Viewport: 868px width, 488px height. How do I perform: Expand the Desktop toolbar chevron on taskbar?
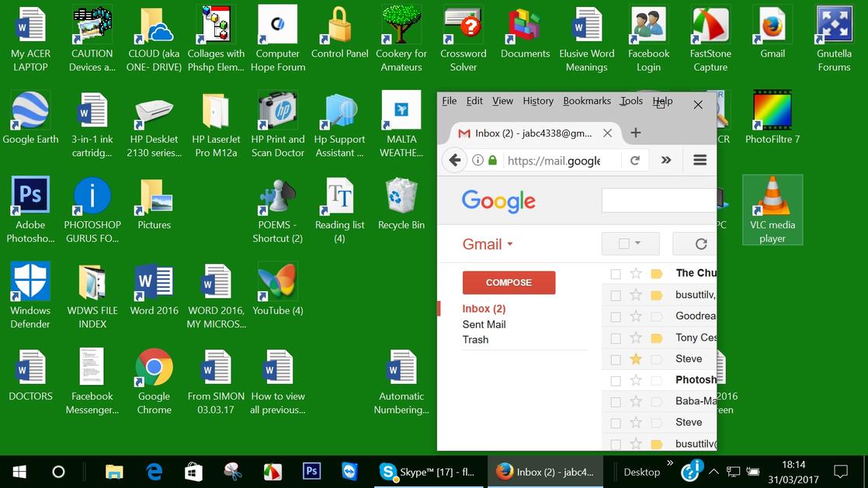pyautogui.click(x=670, y=462)
